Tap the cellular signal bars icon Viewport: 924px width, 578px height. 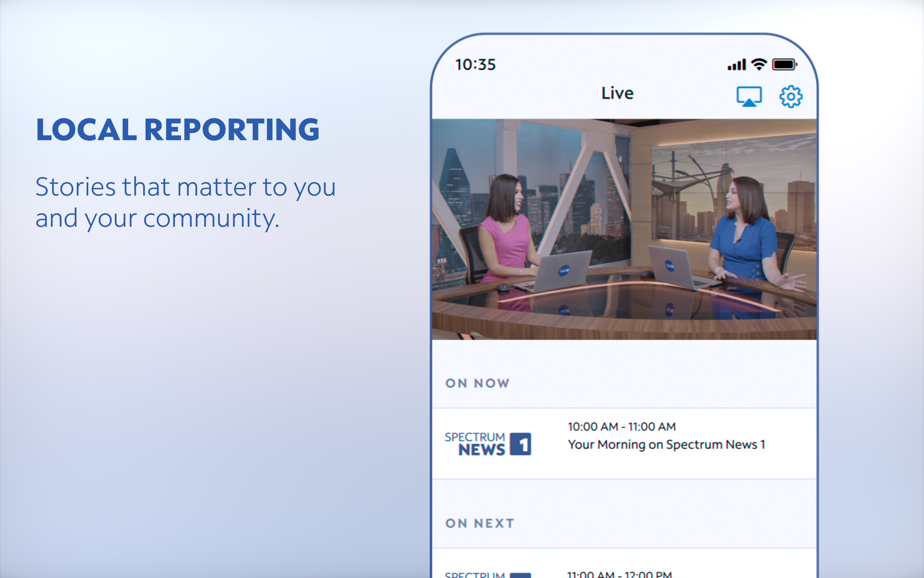[x=736, y=65]
